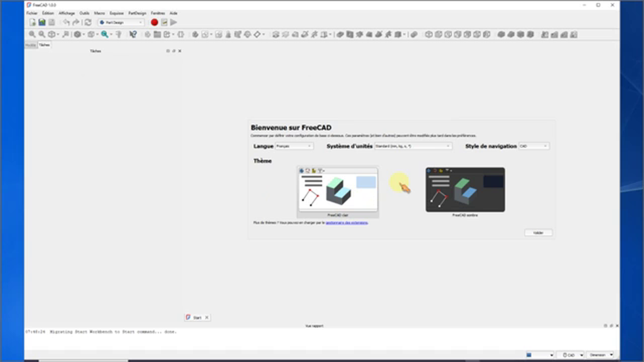Screen dimensions: 644x362
Task: Fit the whole view to contents
Action: 32,34
